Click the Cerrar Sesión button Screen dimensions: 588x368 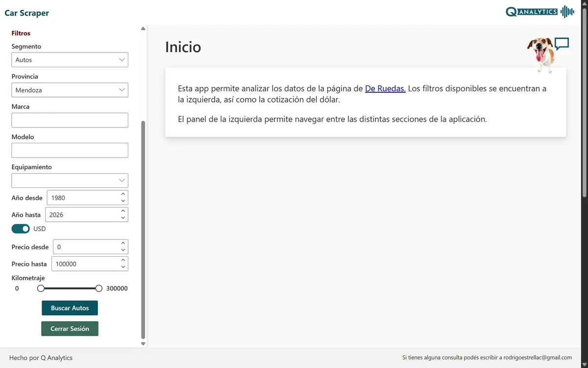pos(70,329)
